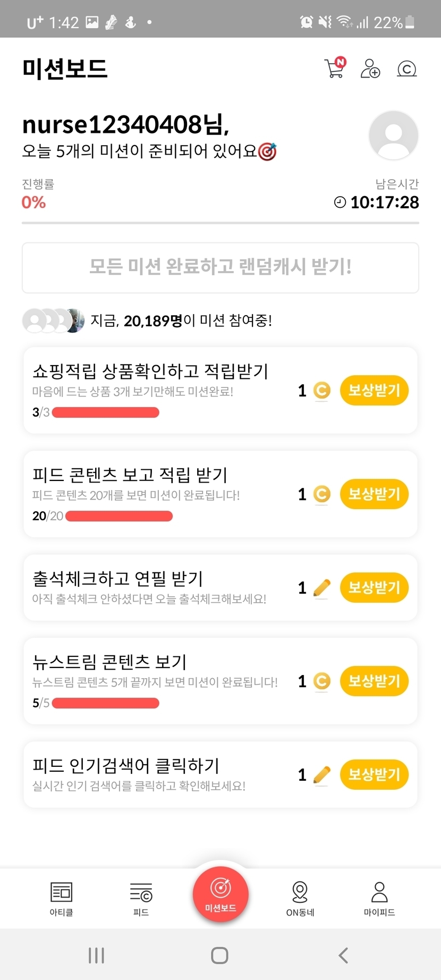Claim pencil reward for 출석체크하고 연필 받기

tap(374, 588)
